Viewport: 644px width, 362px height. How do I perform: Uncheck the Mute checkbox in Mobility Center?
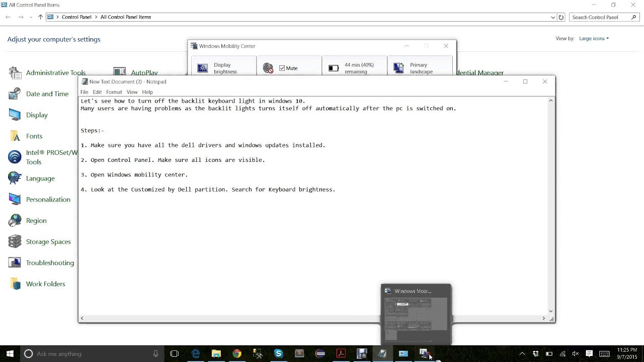[282, 68]
